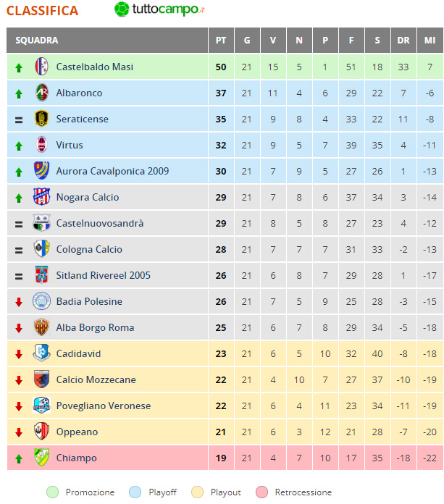Open the Sitland Rivereel 2005 team page
The height and width of the screenshot is (504, 444).
click(x=103, y=275)
